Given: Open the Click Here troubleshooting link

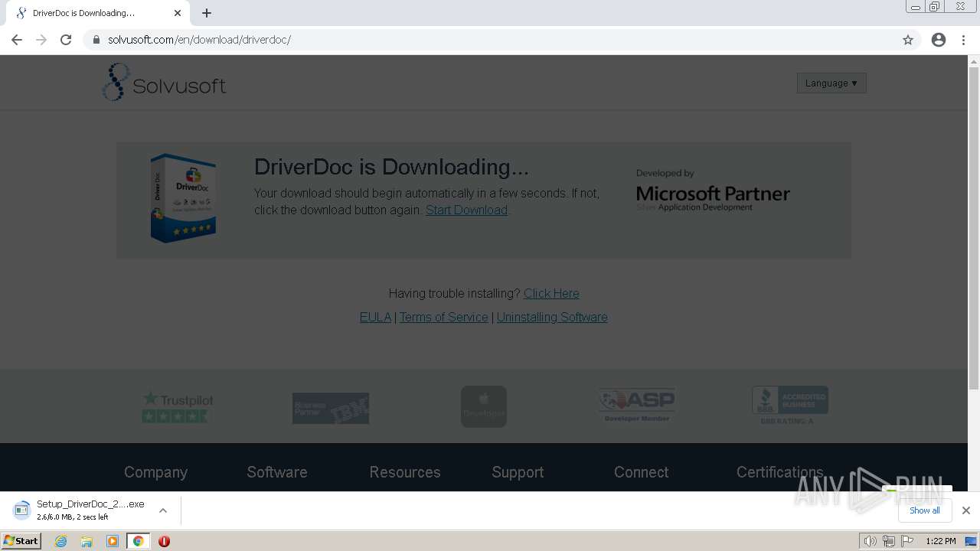Looking at the screenshot, I should click(x=551, y=293).
